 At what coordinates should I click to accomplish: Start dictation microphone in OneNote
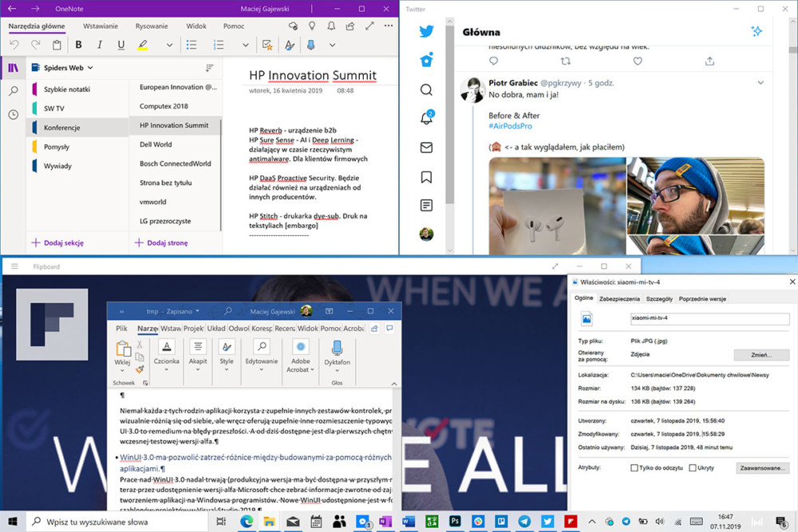310,45
